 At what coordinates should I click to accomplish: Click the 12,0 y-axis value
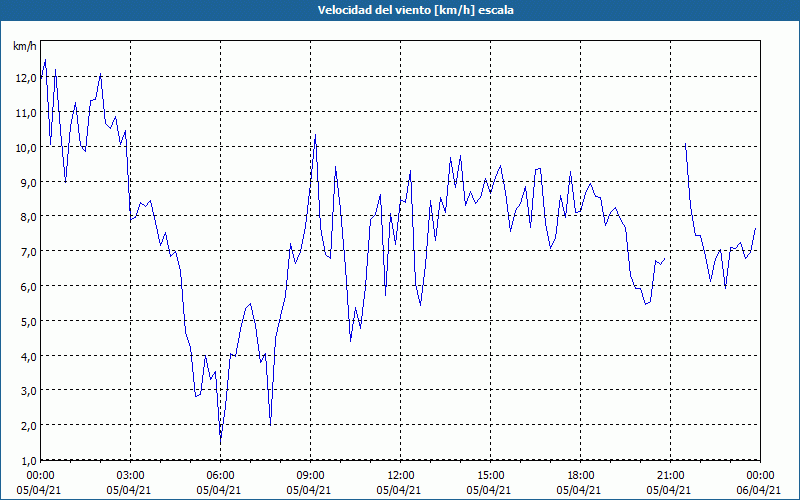click(x=26, y=78)
